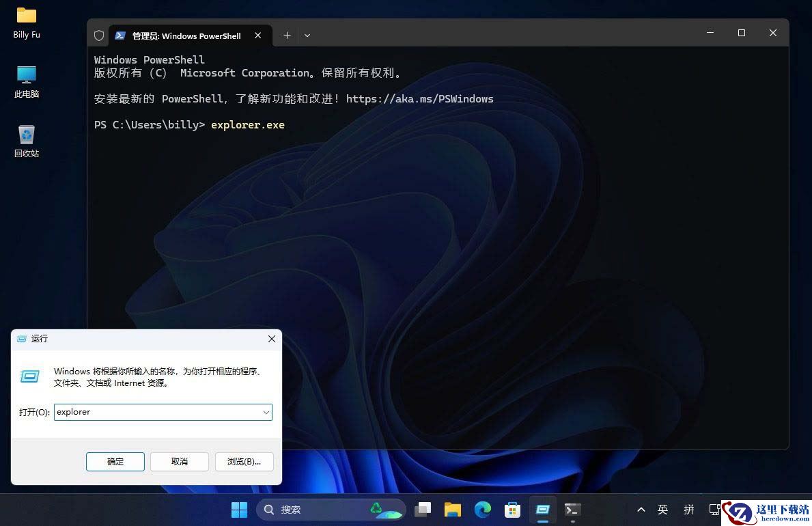Image resolution: width=812 pixels, height=526 pixels.
Task: Open the Billy Fu folder on desktop
Action: [x=27, y=23]
